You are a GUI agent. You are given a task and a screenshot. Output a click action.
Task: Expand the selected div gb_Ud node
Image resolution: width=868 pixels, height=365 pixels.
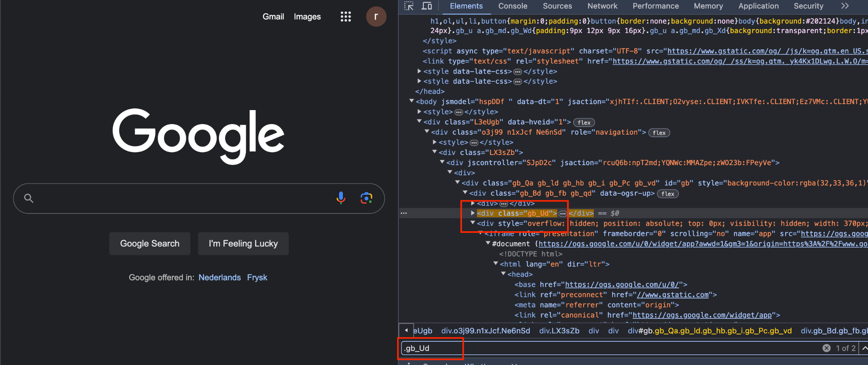(x=473, y=213)
